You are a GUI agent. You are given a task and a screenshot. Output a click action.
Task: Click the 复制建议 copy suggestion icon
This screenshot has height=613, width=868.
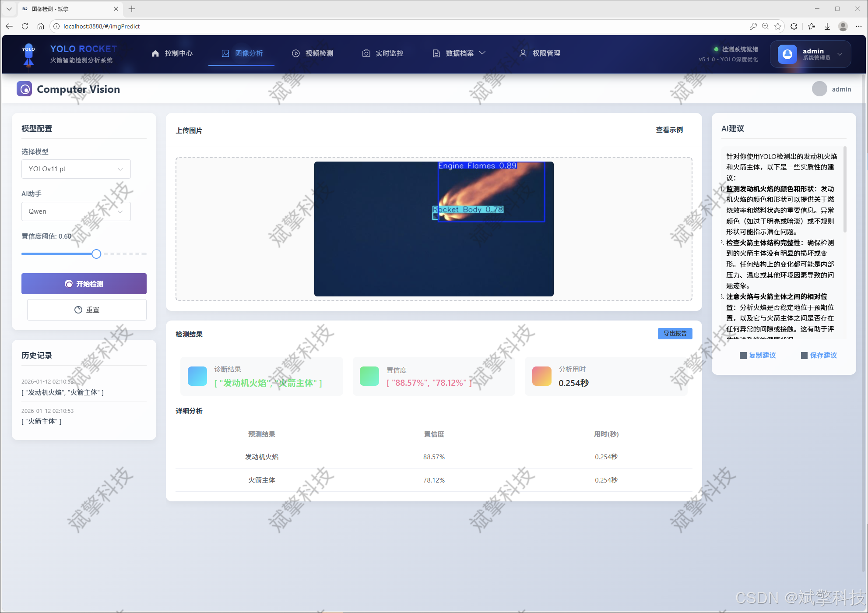click(743, 356)
